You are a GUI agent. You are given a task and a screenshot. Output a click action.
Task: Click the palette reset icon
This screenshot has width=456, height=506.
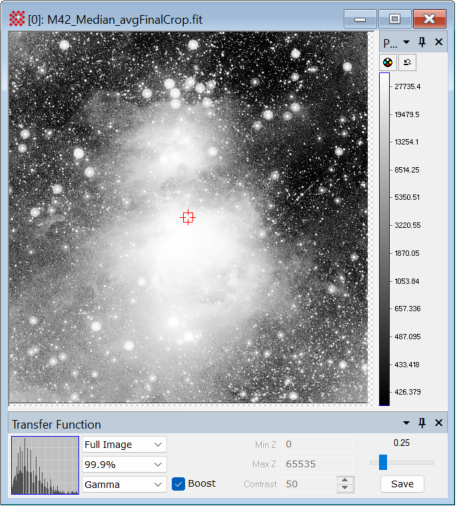(x=407, y=62)
